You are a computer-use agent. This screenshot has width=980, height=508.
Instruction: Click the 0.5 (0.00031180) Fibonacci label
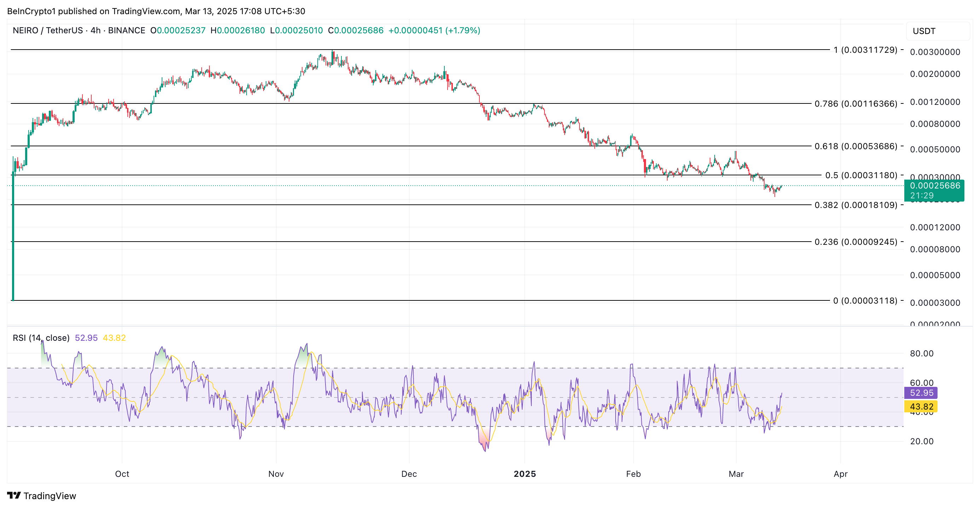(x=861, y=175)
